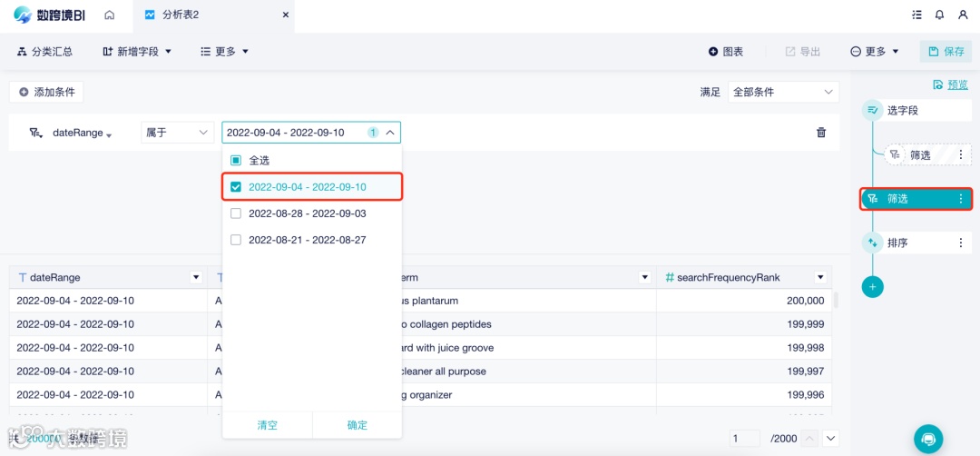Go to previous page arrow
980x456 pixels.
809,439
